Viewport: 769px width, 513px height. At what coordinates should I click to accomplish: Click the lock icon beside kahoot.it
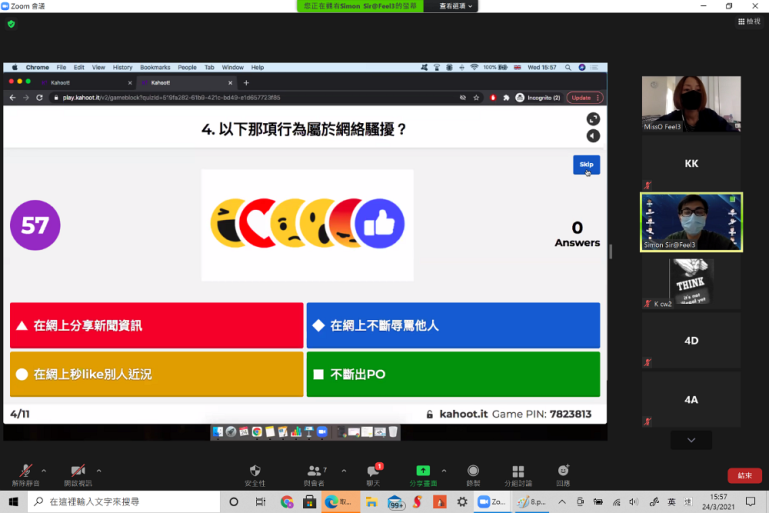pyautogui.click(x=430, y=414)
